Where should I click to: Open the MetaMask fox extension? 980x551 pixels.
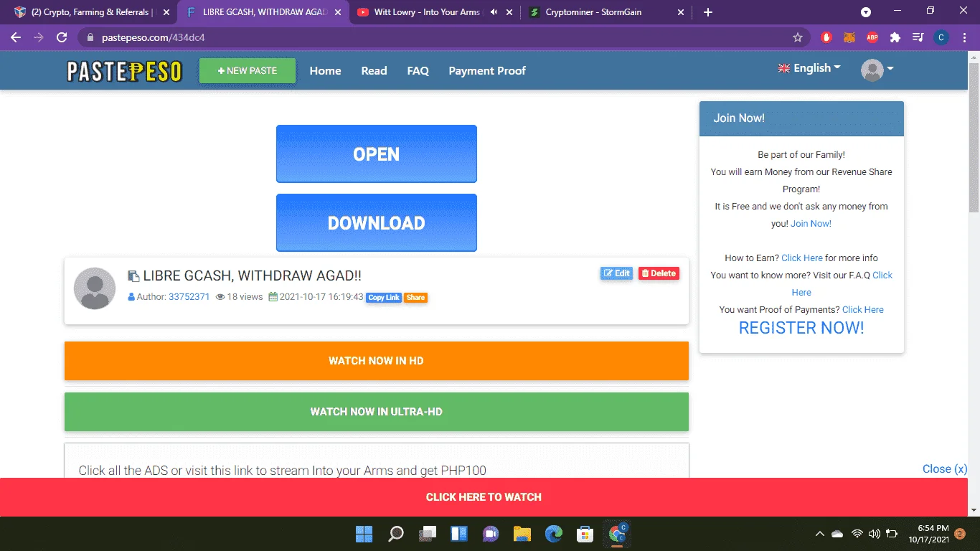point(849,37)
